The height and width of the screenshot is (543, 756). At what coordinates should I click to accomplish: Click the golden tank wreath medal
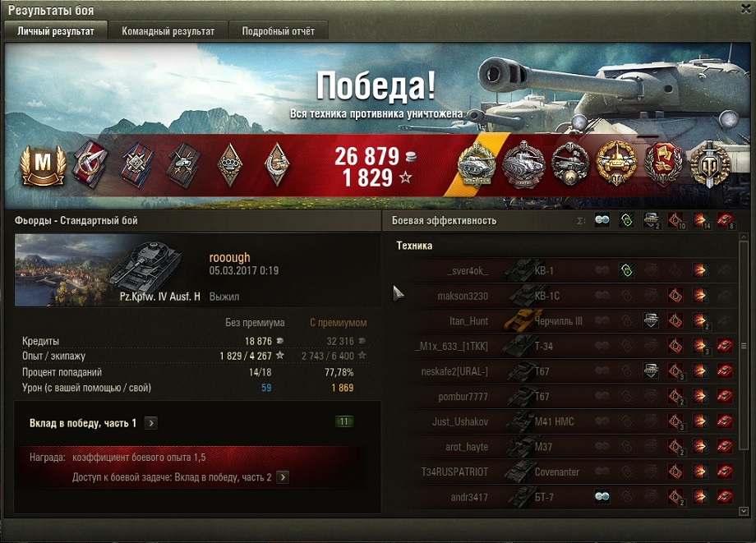click(616, 164)
